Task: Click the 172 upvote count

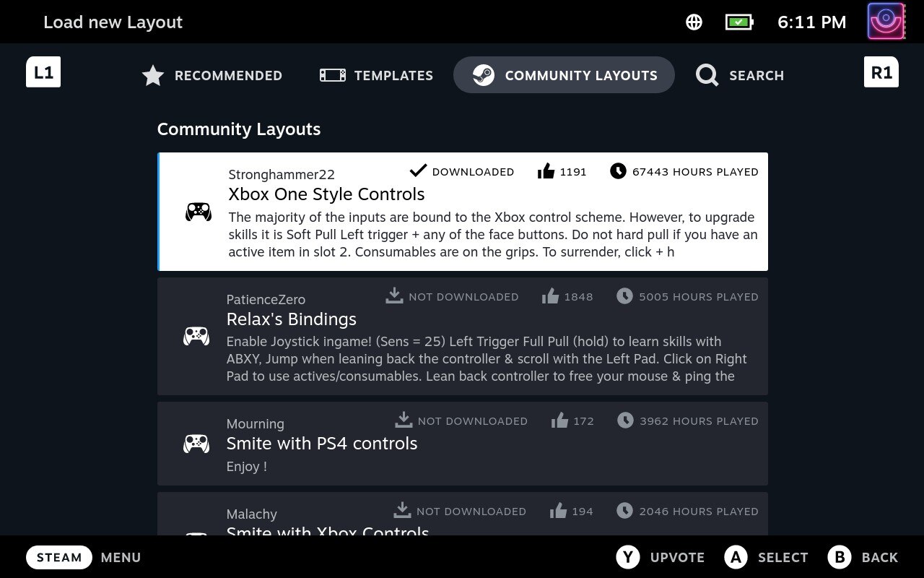Action: coord(583,421)
